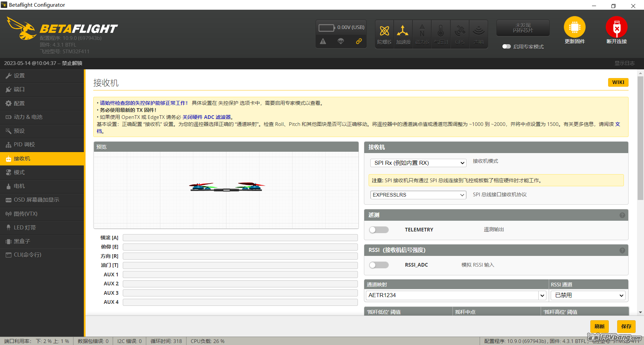The image size is (644, 345).
Task: Open the PID 调校 tab
Action: tap(42, 145)
